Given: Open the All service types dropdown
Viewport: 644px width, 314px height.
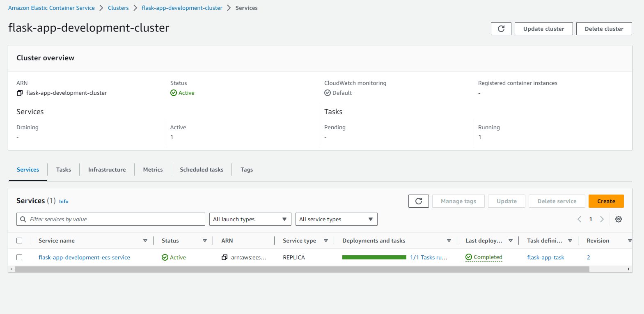Looking at the screenshot, I should pos(337,219).
